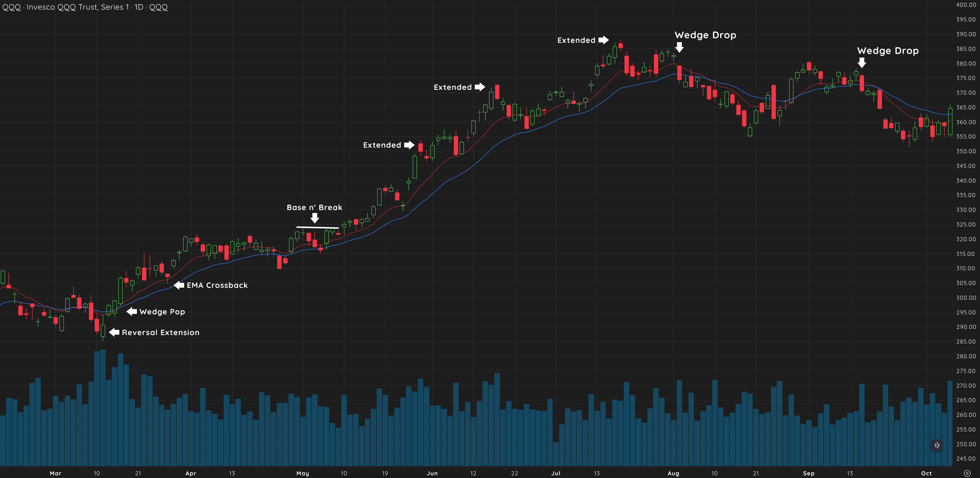Click the May label on time axis

click(303, 473)
